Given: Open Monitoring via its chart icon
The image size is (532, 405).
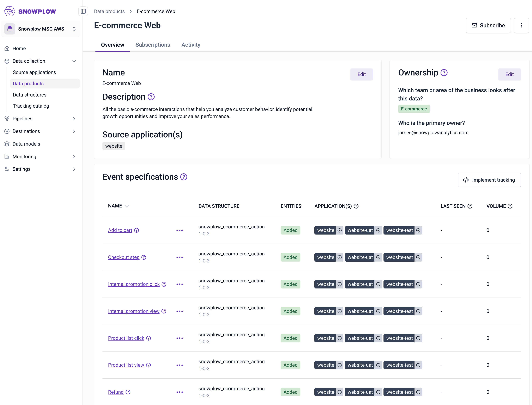Looking at the screenshot, I should point(7,156).
